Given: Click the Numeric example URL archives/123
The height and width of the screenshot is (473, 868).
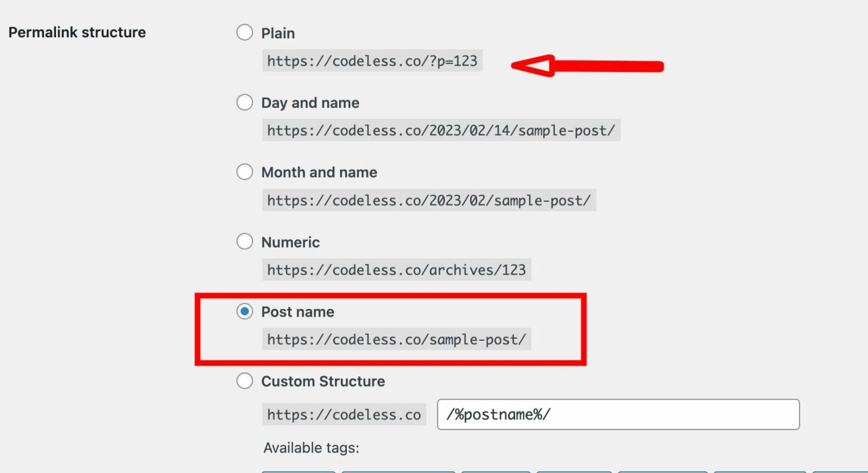Looking at the screenshot, I should pyautogui.click(x=396, y=270).
